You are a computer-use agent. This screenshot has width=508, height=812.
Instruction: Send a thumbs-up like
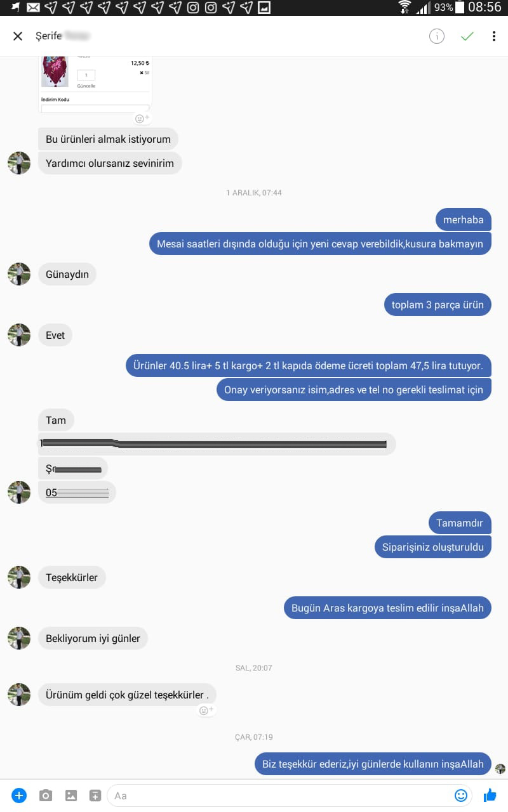pos(490,795)
